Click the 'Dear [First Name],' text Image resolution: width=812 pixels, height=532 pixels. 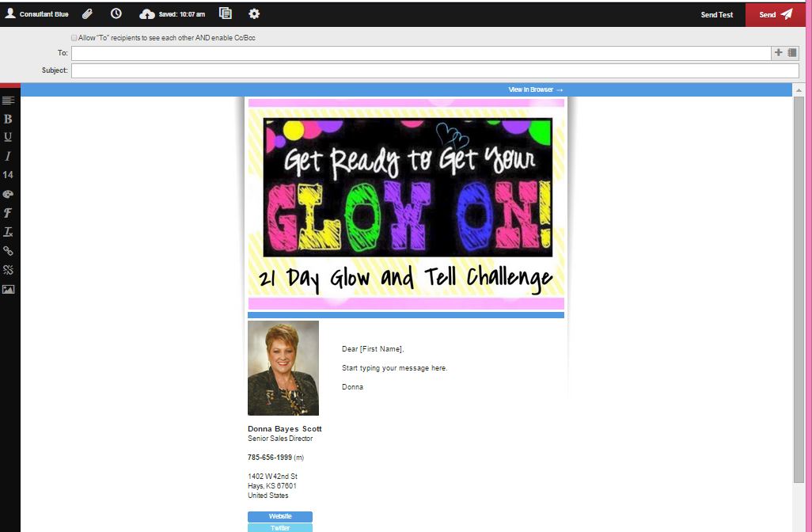coord(373,349)
